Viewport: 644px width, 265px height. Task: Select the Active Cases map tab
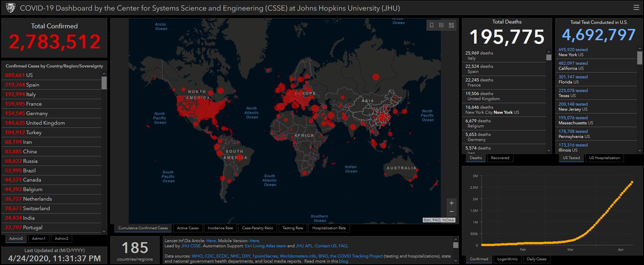[188, 228]
